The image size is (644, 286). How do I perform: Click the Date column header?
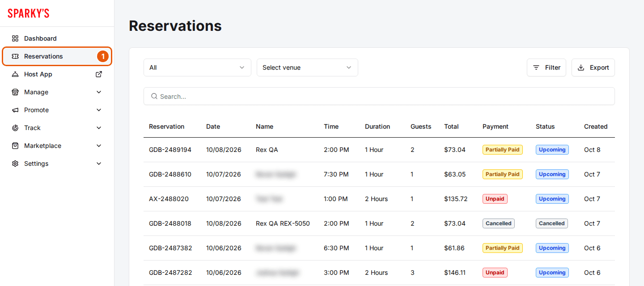(213, 126)
